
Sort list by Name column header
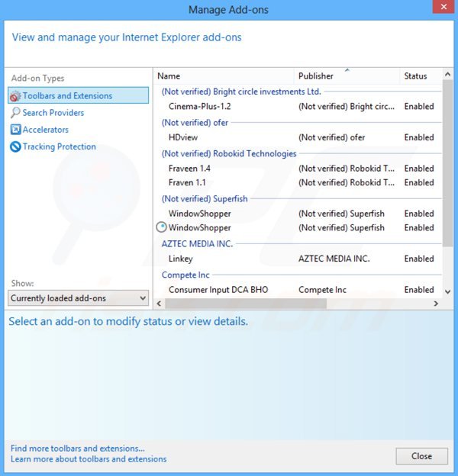click(x=224, y=76)
